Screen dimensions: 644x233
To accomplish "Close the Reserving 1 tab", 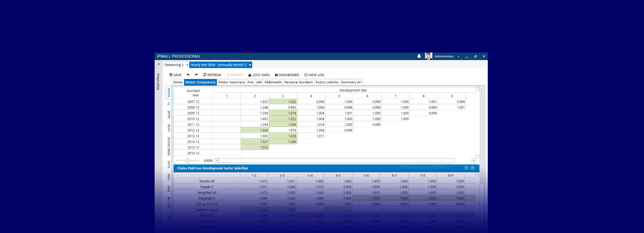I will pos(187,65).
